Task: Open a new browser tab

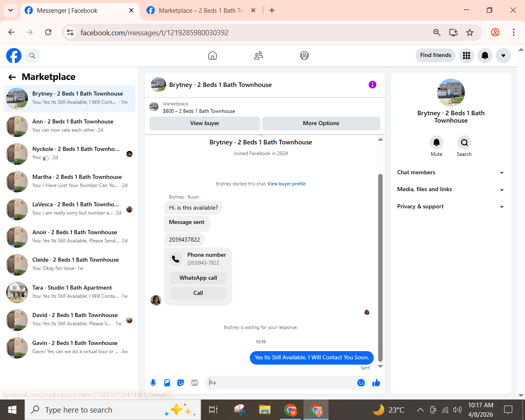Action: coord(272,11)
